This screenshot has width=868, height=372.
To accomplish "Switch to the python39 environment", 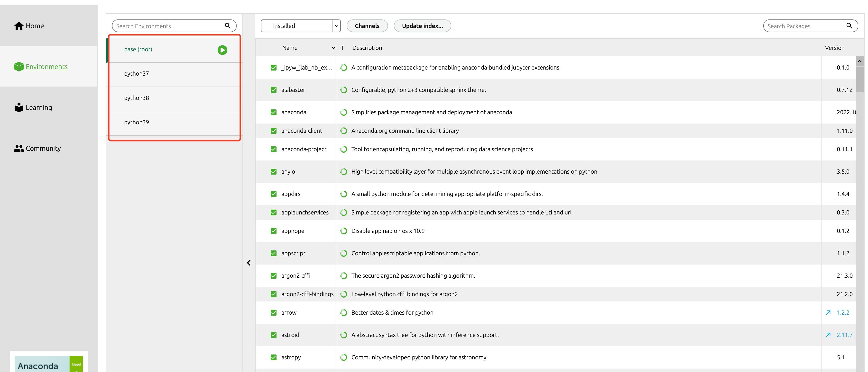I will pyautogui.click(x=137, y=122).
